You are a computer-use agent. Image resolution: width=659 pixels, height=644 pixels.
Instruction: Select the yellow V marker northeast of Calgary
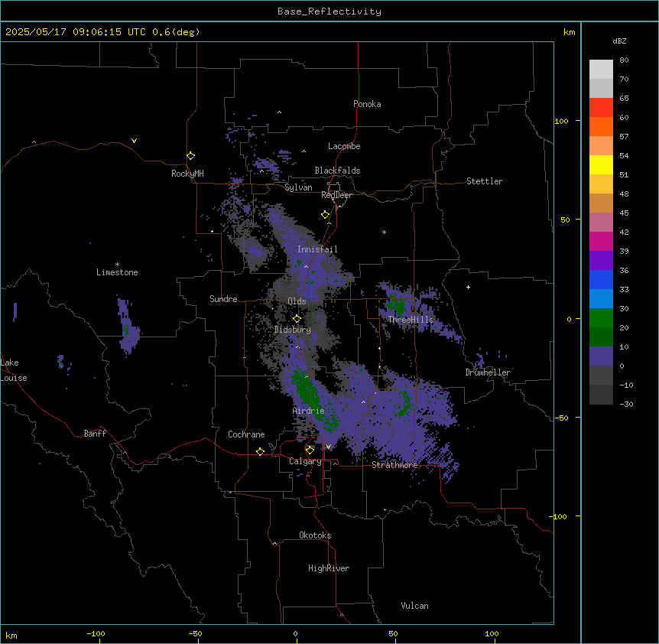[328, 447]
